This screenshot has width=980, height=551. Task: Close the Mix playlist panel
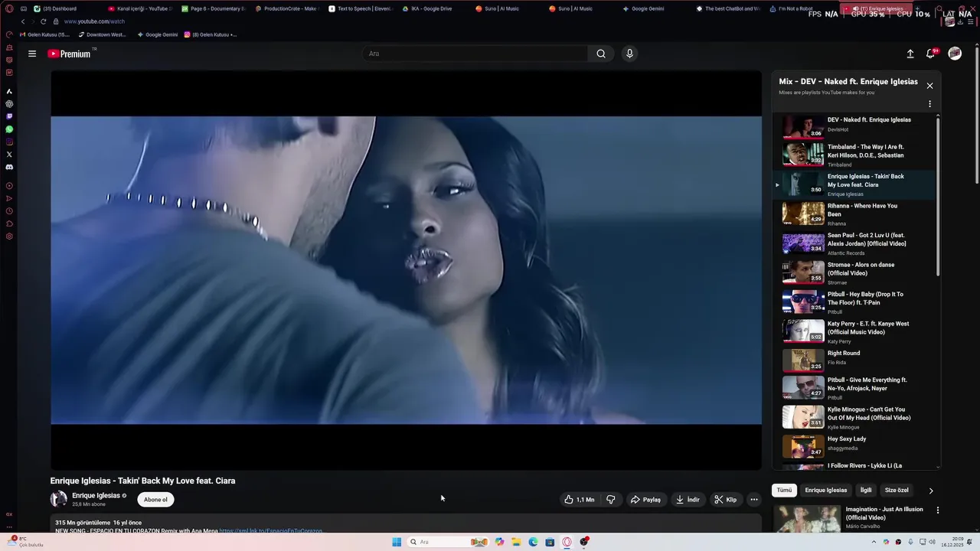tap(929, 86)
